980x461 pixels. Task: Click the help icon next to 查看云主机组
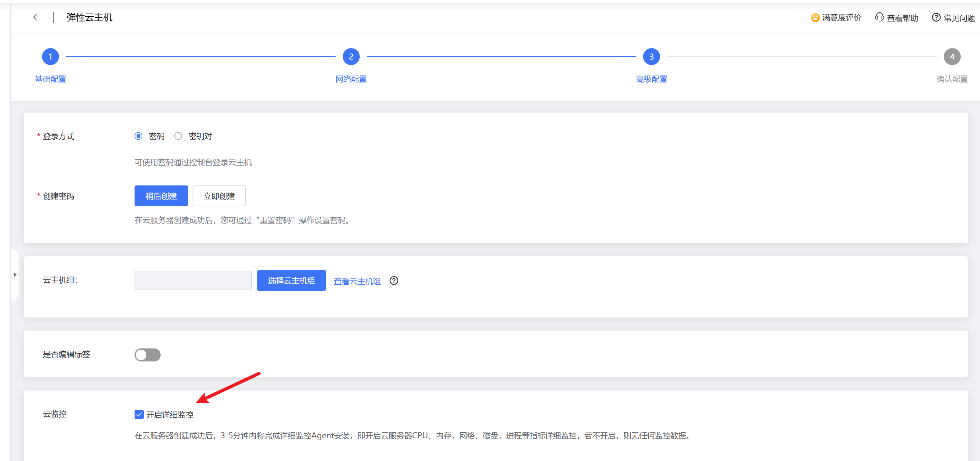(x=394, y=280)
